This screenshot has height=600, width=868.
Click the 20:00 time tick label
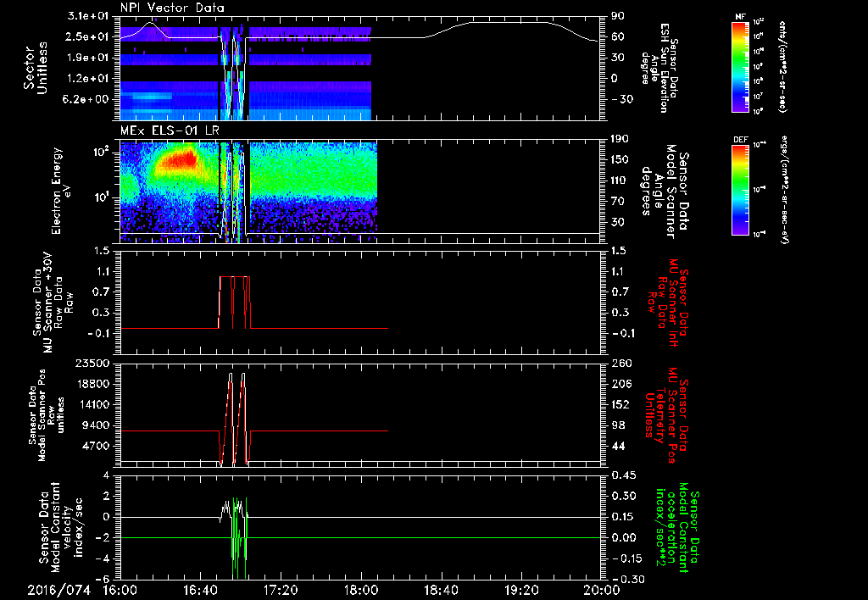(602, 590)
